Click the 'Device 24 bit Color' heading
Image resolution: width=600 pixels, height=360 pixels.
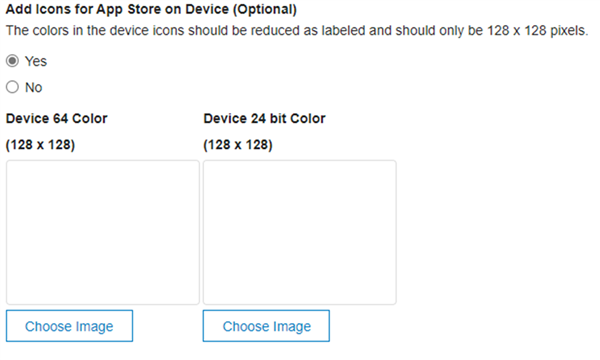point(264,119)
